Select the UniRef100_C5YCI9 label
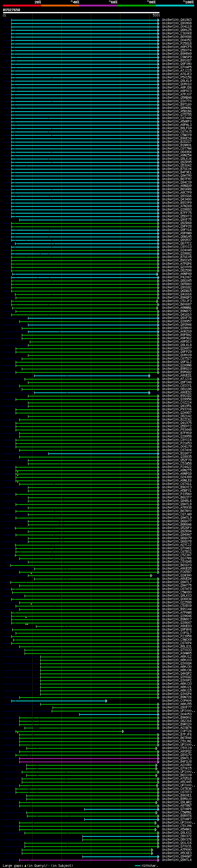The image size is (197, 868). (x=176, y=748)
